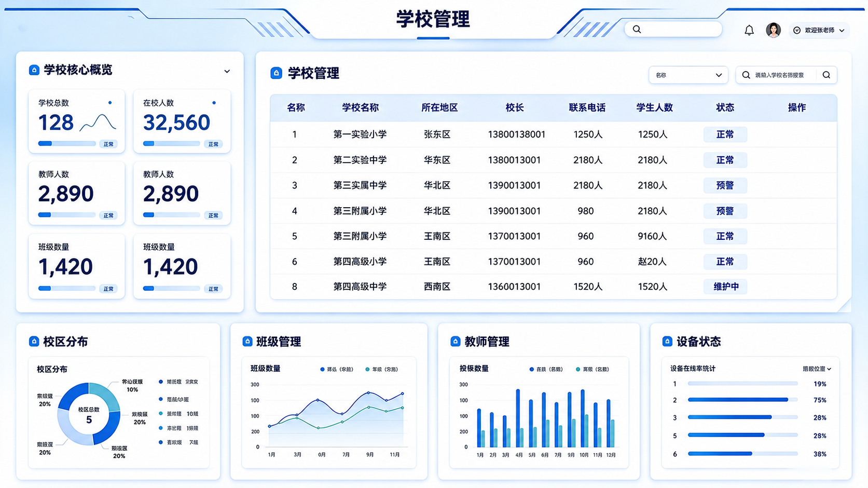Click the 班级管理 panel icon
The height and width of the screenshot is (488, 868).
pyautogui.click(x=247, y=342)
